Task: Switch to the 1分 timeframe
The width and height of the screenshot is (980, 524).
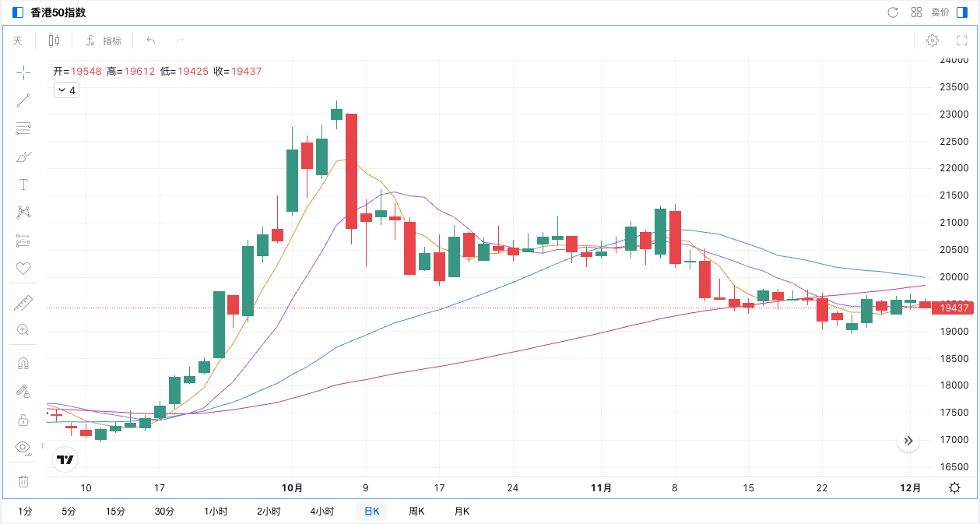Action: 26,512
